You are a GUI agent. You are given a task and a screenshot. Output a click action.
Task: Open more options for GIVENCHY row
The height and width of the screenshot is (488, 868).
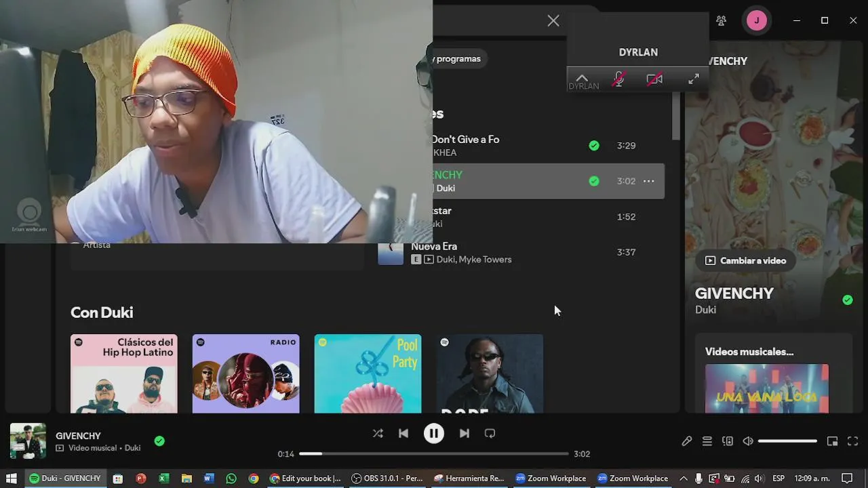pyautogui.click(x=649, y=181)
